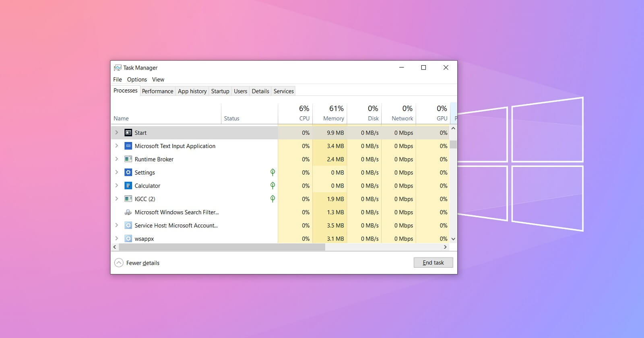Click the Task Manager title bar icon
644x338 pixels.
point(118,68)
